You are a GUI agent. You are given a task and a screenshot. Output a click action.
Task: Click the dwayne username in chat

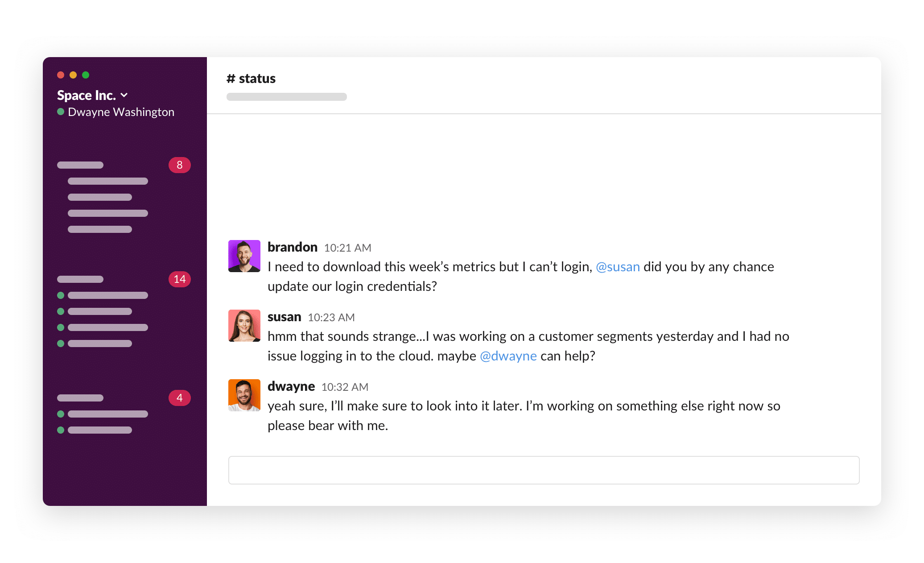pyautogui.click(x=291, y=386)
